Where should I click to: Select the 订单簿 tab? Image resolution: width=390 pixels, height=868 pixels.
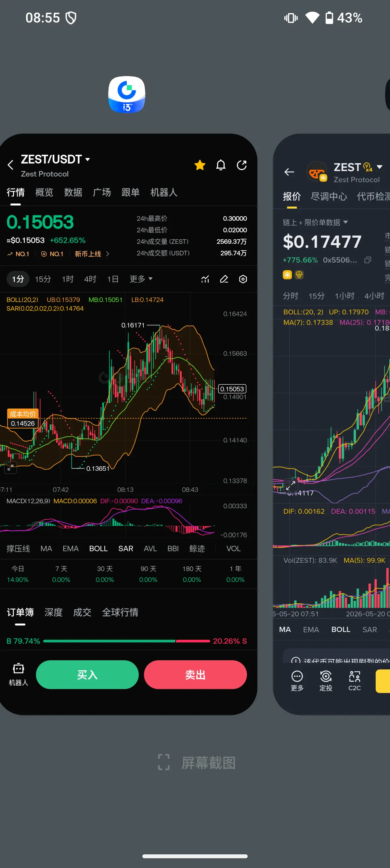(20, 612)
